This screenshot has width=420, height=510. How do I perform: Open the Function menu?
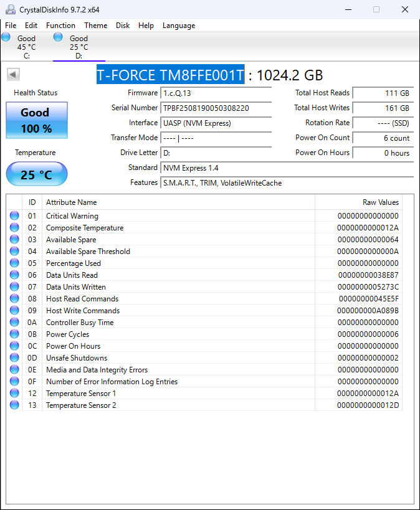pos(60,26)
